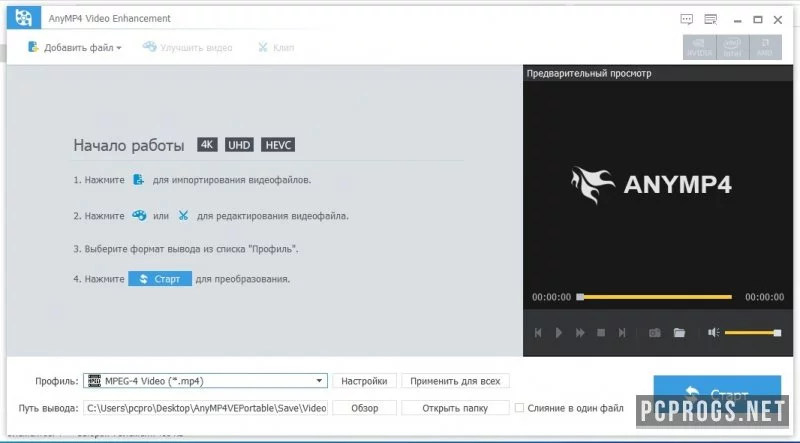
Task: Click the MPEG-4 profile format icon
Action: click(94, 381)
